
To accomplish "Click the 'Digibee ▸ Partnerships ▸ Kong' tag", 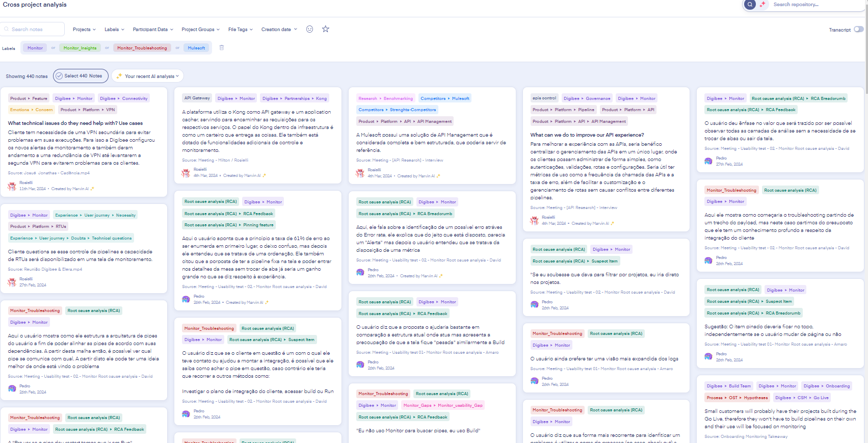I will point(294,98).
